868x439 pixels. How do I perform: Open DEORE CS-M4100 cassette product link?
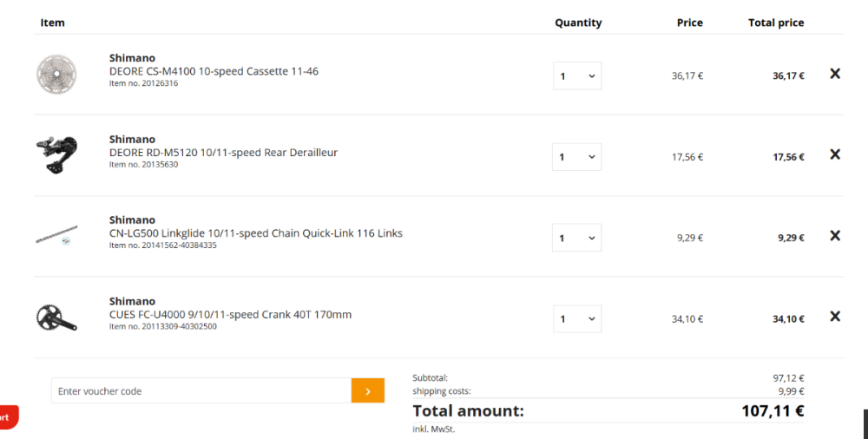pos(214,71)
